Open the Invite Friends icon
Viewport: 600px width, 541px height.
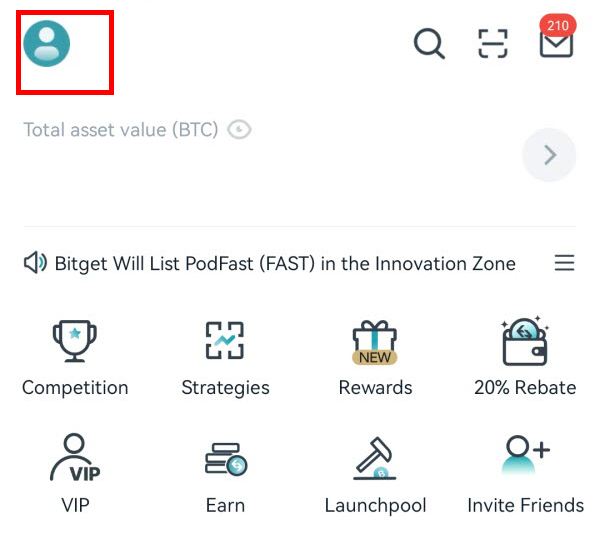point(525,455)
